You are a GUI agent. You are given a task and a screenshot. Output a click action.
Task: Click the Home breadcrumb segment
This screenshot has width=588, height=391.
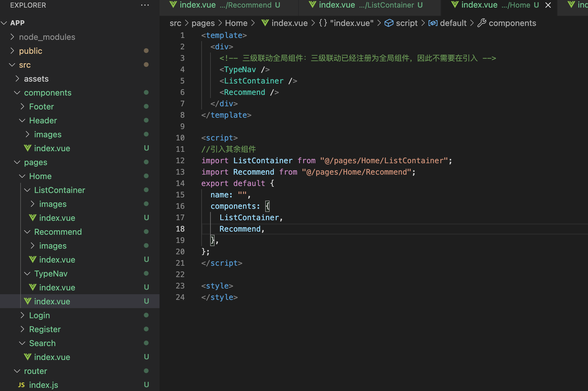tap(236, 23)
